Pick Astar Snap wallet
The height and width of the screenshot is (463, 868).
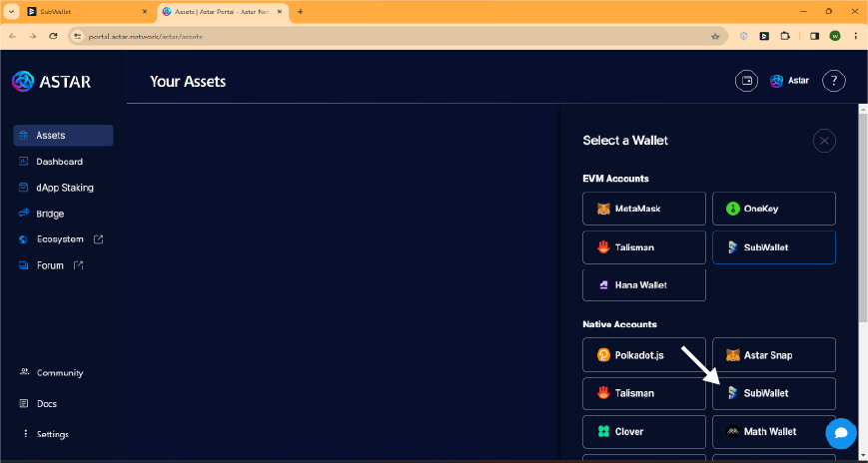773,355
